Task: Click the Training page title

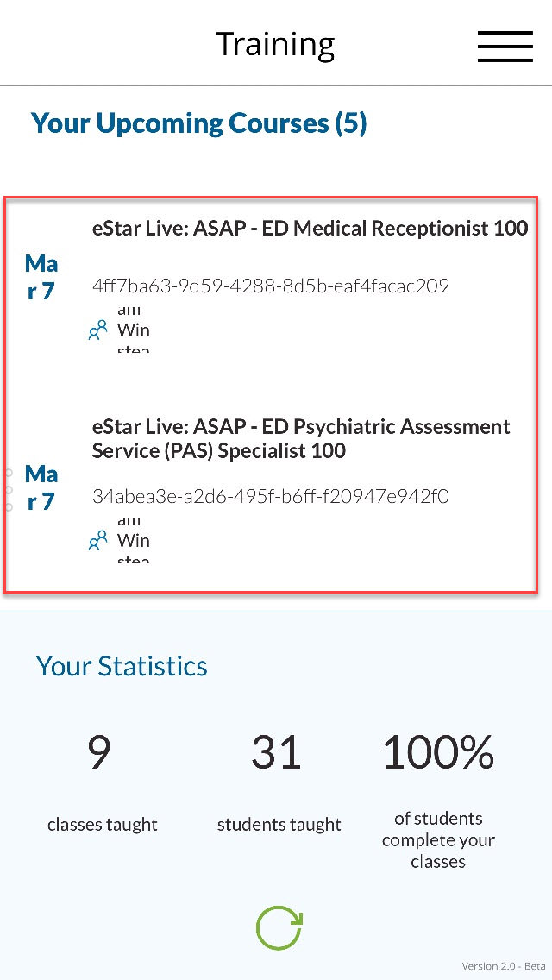Action: point(276,46)
